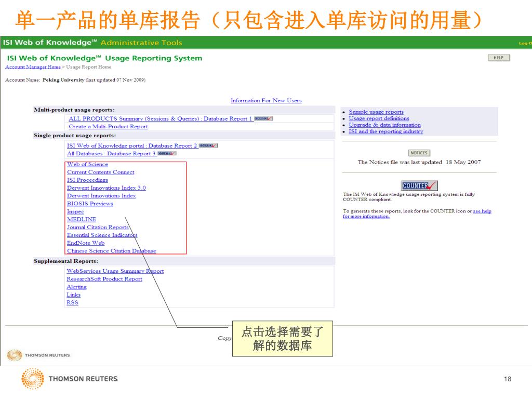Open Information For New Users link

point(266,100)
